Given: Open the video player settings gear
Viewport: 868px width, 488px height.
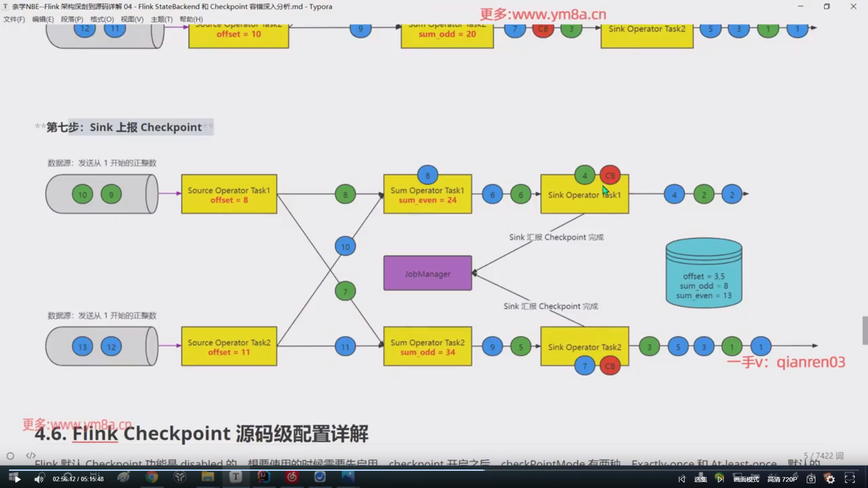Looking at the screenshot, I should pos(830,479).
